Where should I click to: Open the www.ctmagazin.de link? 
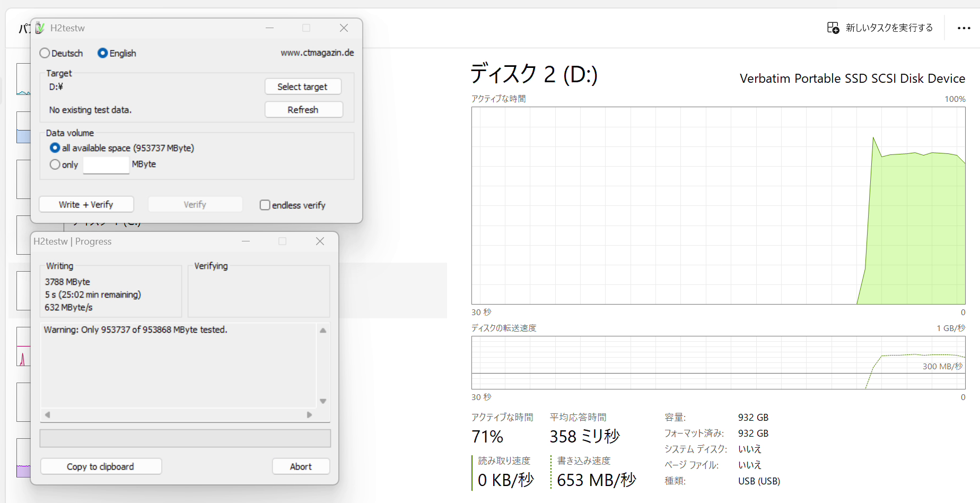[317, 53]
